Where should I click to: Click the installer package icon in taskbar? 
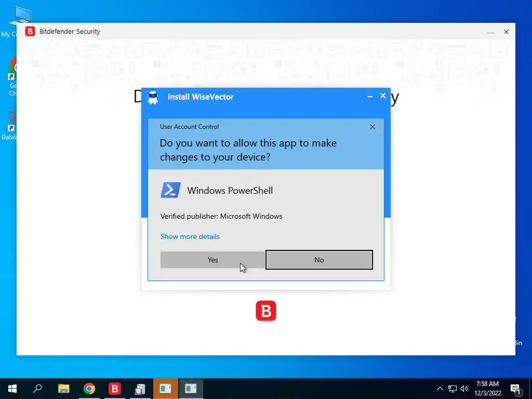(140, 389)
